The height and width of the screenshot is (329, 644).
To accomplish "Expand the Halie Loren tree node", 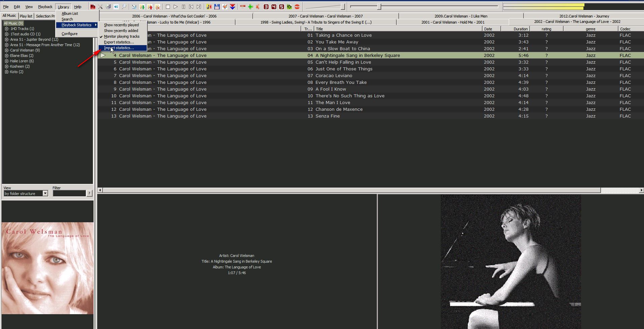I will pyautogui.click(x=6, y=61).
